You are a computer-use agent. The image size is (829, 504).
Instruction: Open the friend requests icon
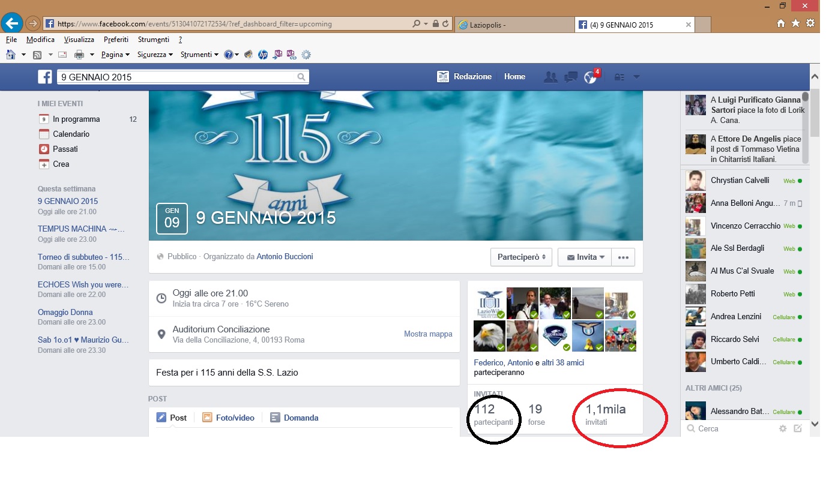(550, 77)
